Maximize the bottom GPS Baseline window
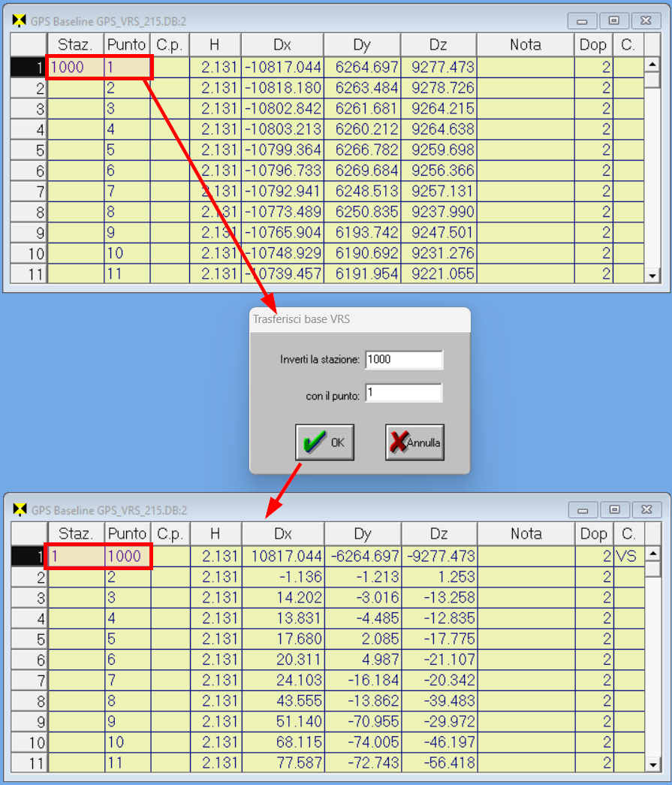672x785 pixels. (614, 510)
